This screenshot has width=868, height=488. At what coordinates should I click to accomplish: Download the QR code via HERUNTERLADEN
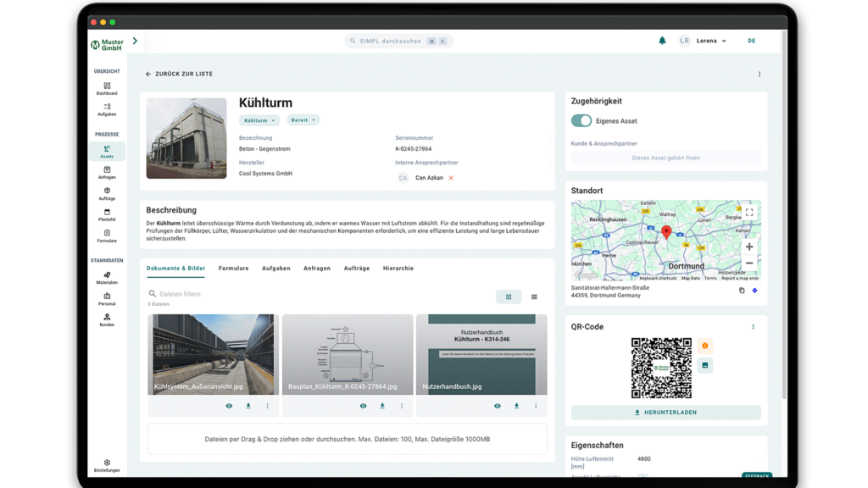[x=666, y=412]
